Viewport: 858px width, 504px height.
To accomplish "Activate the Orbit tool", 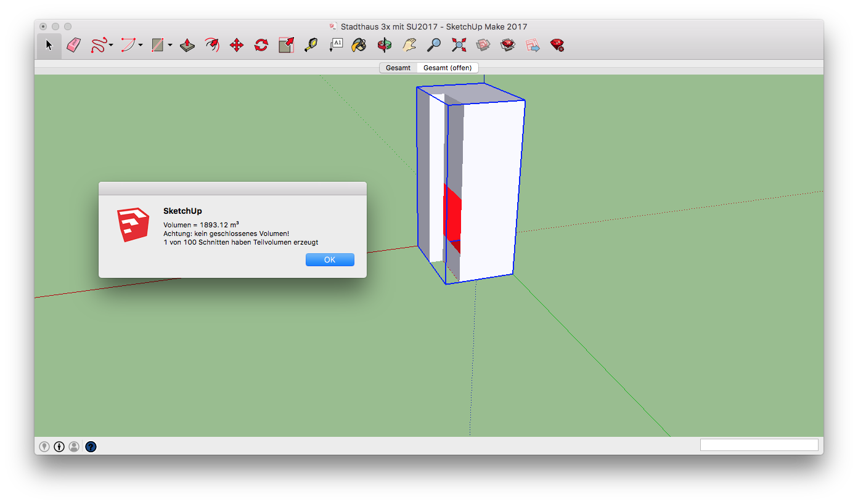I will 385,45.
